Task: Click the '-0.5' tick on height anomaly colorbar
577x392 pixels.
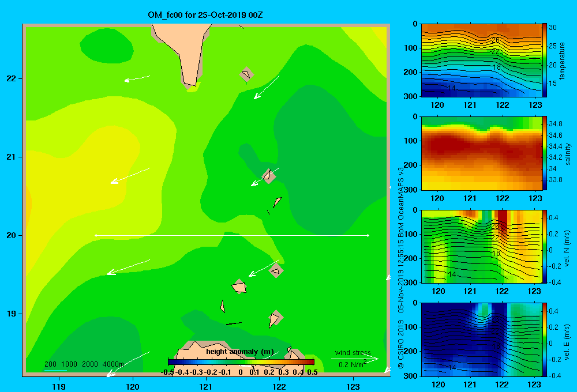Action: pyautogui.click(x=167, y=372)
